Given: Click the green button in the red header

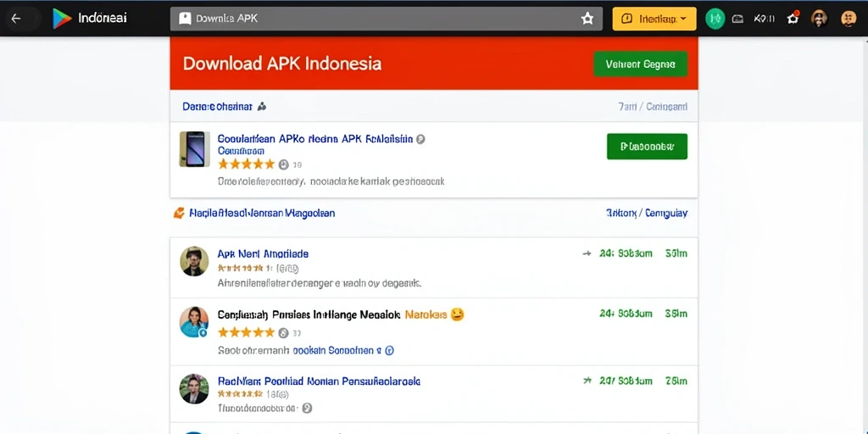Looking at the screenshot, I should click(641, 64).
